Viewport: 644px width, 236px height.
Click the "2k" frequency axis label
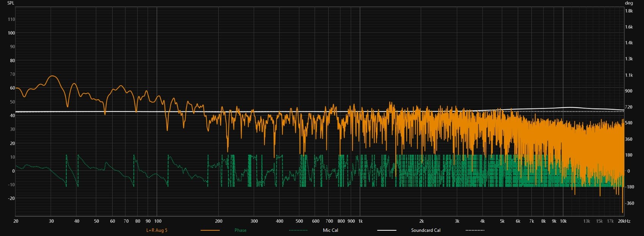point(421,221)
